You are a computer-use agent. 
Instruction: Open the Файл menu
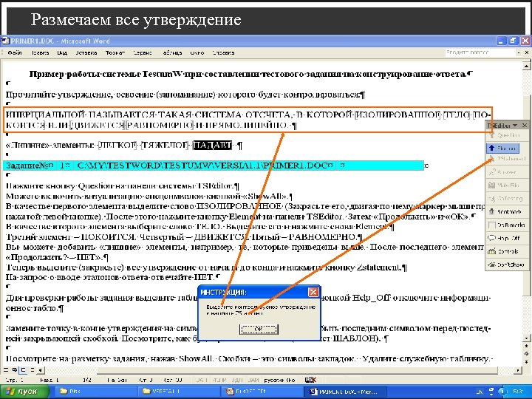(15, 53)
